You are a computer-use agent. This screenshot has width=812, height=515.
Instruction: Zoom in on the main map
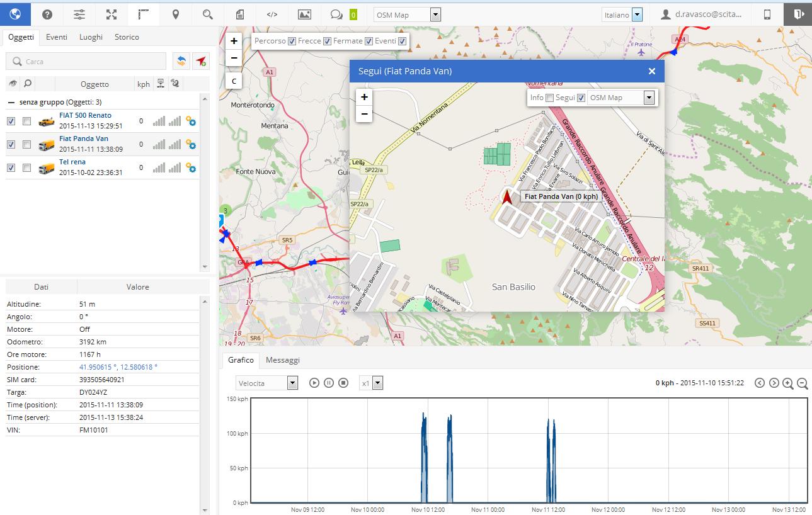(x=234, y=41)
